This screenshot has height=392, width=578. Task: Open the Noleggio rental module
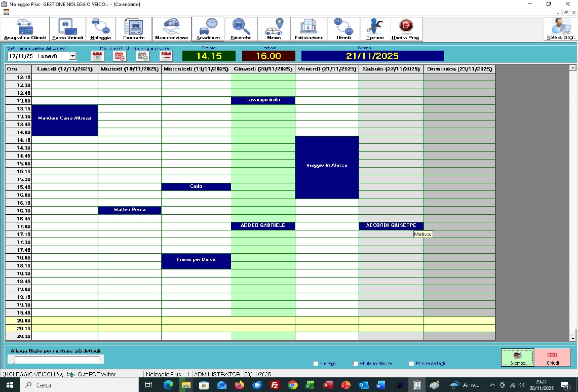click(x=100, y=29)
